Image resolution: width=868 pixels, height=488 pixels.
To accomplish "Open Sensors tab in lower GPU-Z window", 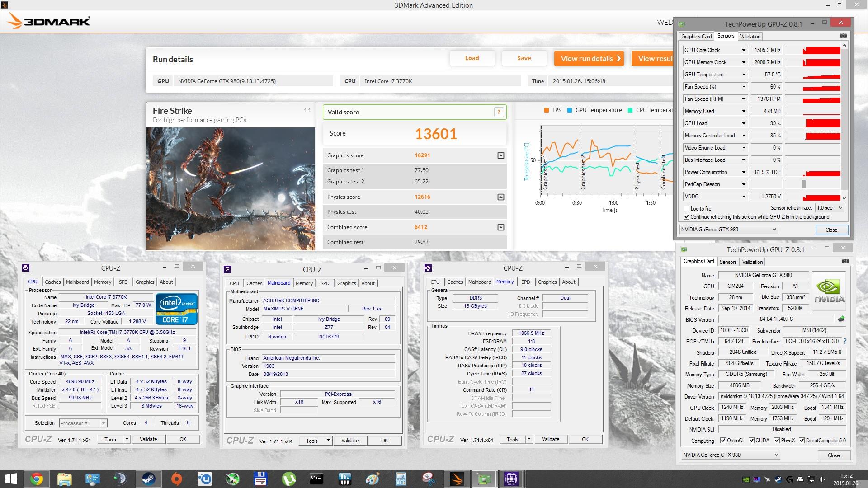I will pyautogui.click(x=728, y=262).
